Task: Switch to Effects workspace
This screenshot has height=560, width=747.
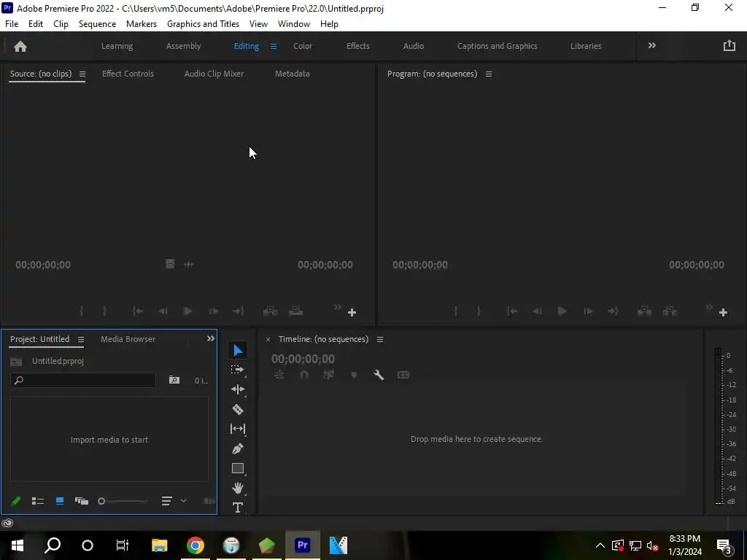Action: (357, 46)
